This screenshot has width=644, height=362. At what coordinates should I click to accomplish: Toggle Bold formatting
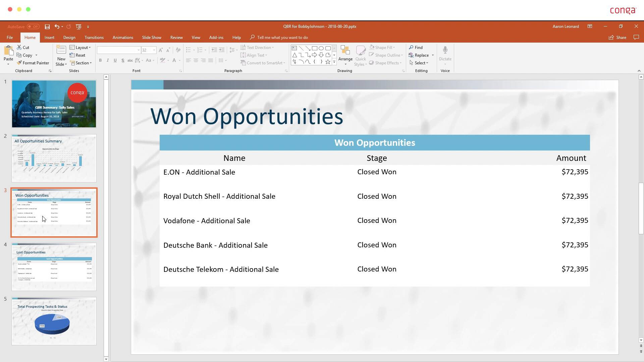[100, 60]
